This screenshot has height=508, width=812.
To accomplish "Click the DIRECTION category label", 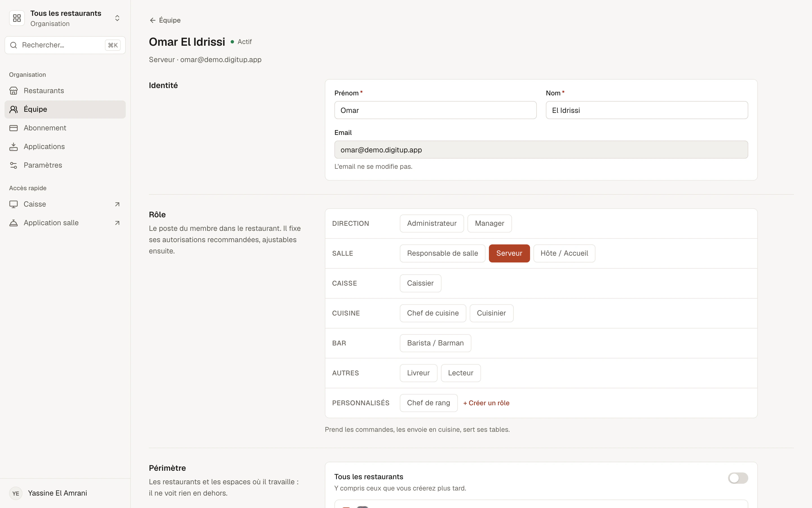I will [350, 224].
